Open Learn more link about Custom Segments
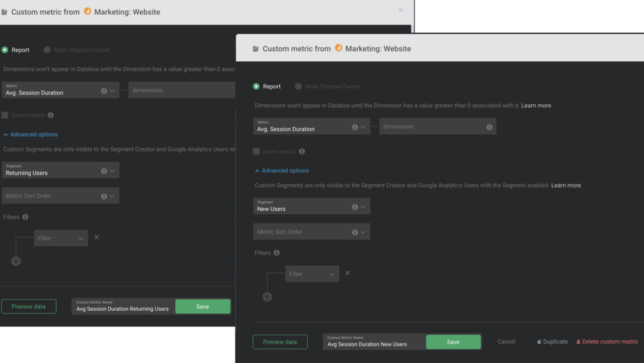The width and height of the screenshot is (644, 363). (x=566, y=186)
